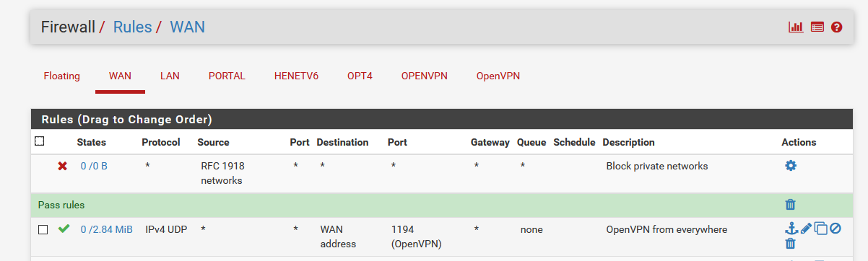Open the 0 /2.84 MiB states link
The width and height of the screenshot is (868, 261).
(x=106, y=229)
